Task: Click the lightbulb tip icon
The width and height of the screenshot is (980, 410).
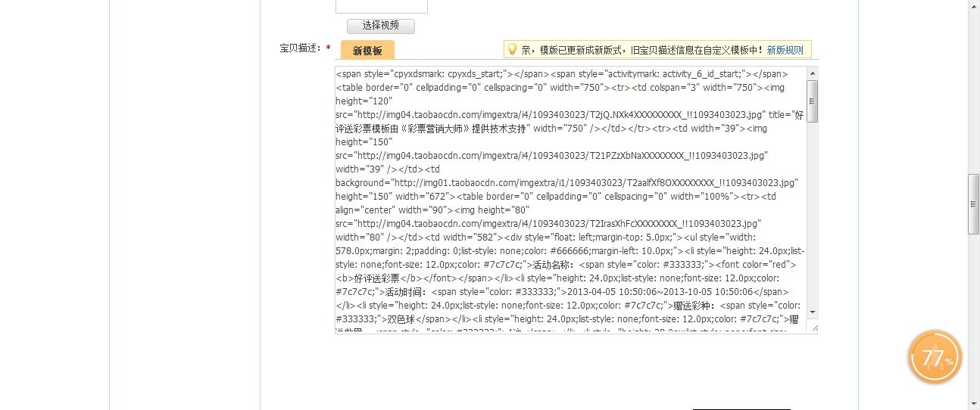Action: (x=512, y=49)
